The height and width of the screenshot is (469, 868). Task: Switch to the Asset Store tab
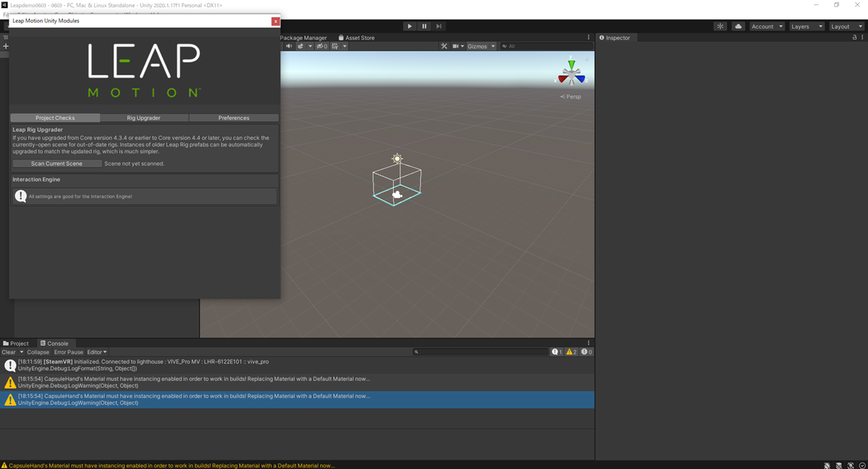click(357, 37)
